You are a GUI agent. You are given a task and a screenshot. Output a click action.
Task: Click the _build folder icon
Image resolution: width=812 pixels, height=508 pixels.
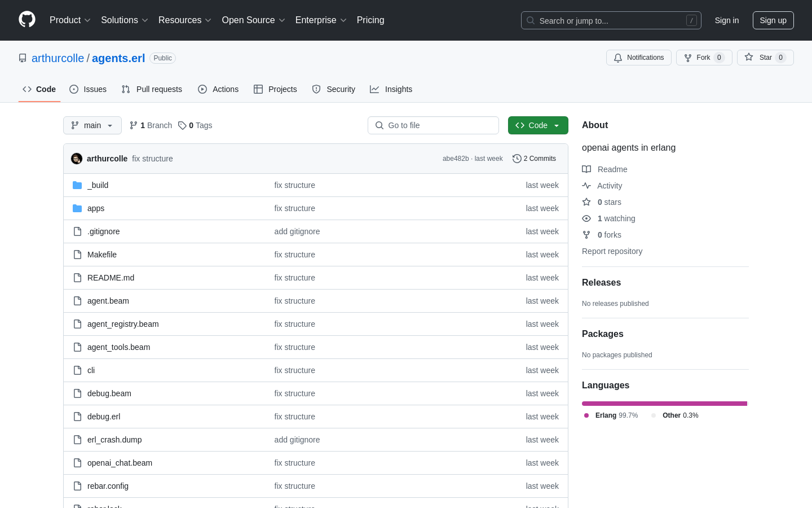click(x=77, y=185)
